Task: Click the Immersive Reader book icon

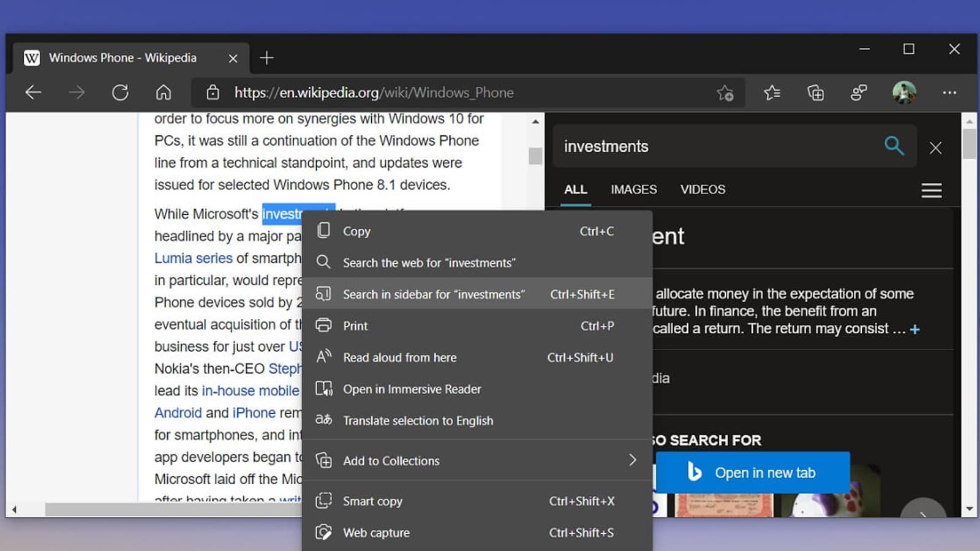Action: tap(323, 388)
